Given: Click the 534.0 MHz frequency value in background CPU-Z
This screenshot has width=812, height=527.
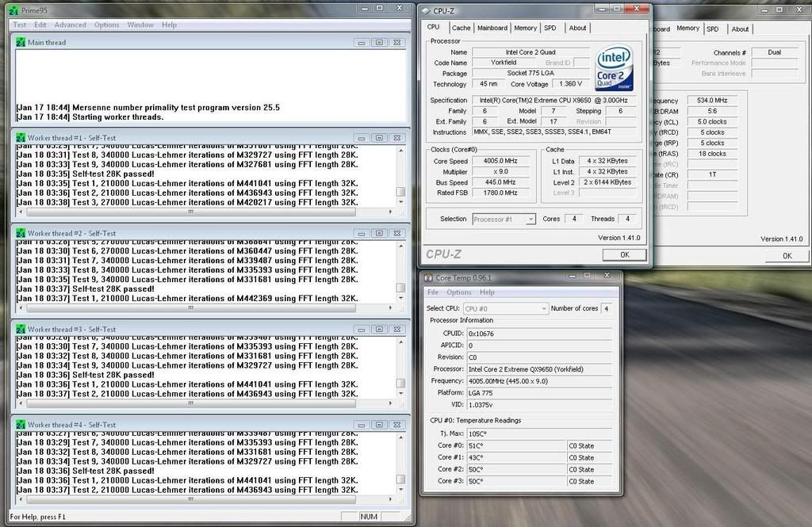Looking at the screenshot, I should tap(713, 101).
